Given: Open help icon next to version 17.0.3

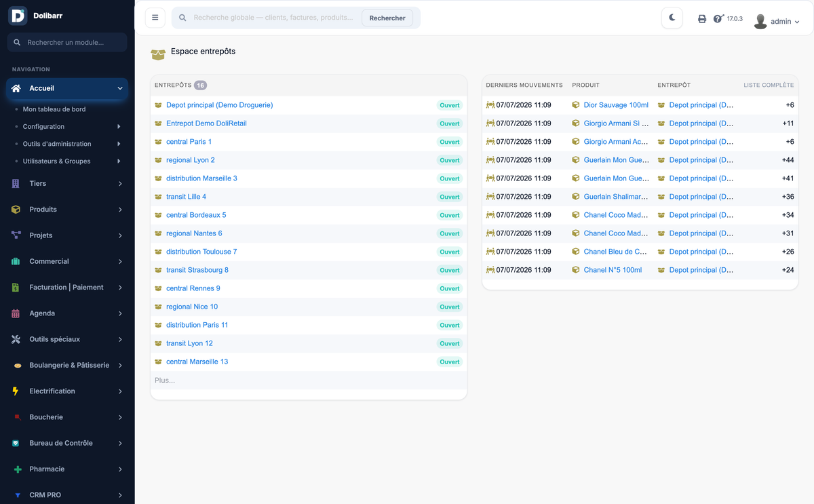Looking at the screenshot, I should pyautogui.click(x=719, y=18).
